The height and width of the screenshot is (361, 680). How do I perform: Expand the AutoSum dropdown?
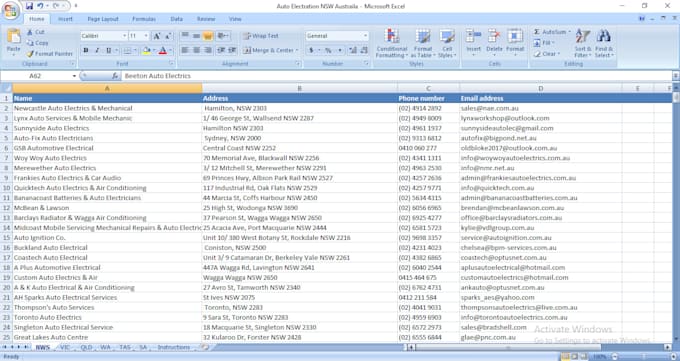(x=569, y=32)
